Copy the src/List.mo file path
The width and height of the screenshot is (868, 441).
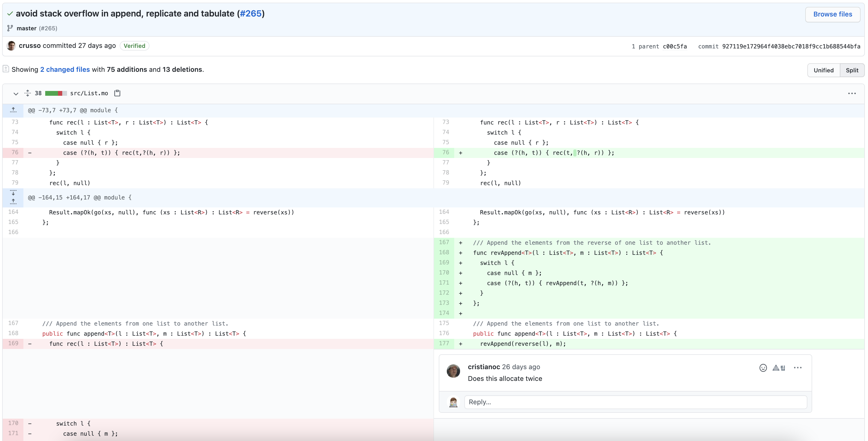pos(117,93)
